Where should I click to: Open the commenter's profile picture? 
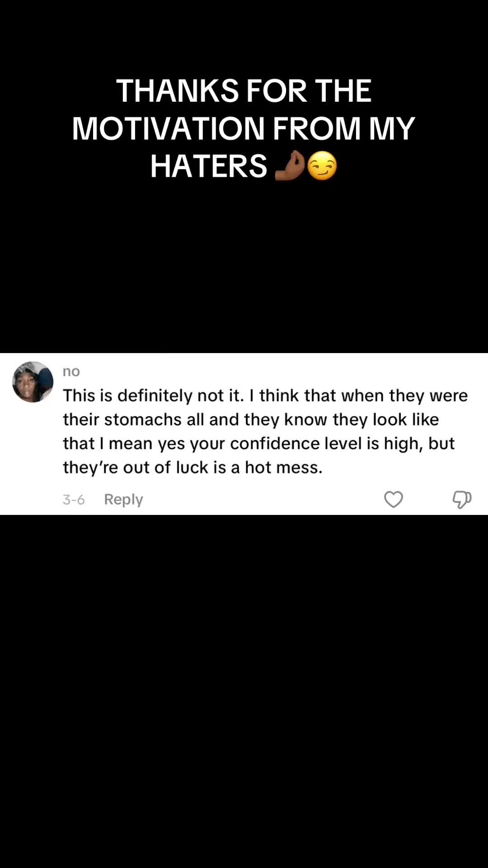coord(33,382)
